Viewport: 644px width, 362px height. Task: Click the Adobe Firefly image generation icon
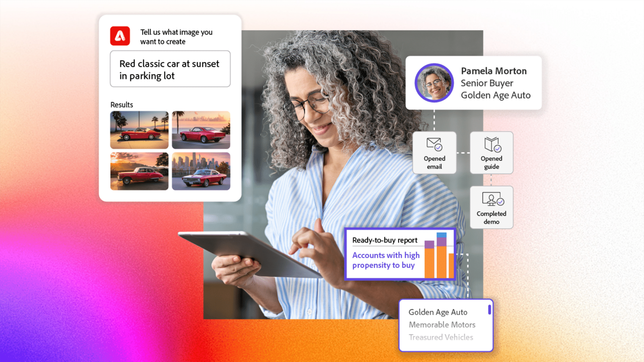(120, 36)
